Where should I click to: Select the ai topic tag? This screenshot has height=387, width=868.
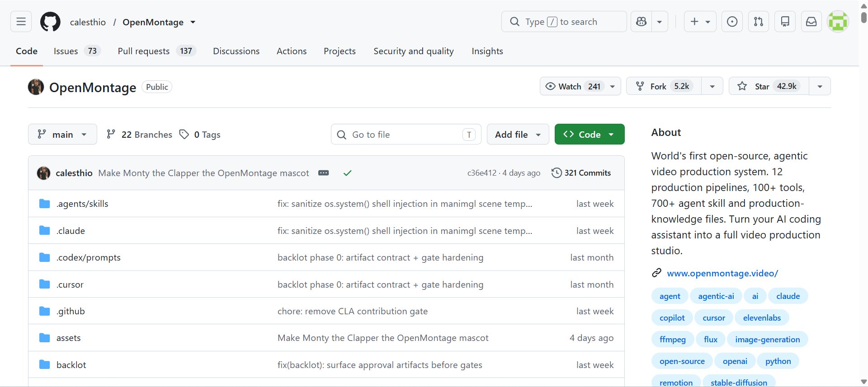click(x=755, y=296)
